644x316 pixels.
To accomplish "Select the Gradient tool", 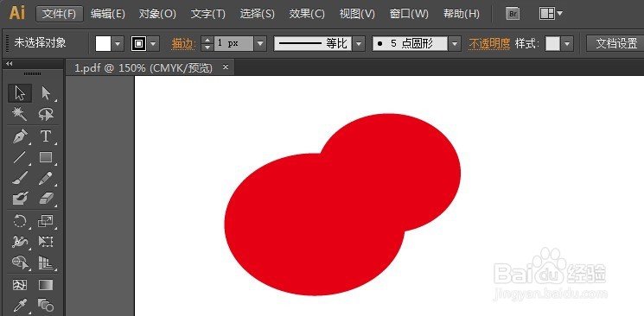I will point(46,285).
